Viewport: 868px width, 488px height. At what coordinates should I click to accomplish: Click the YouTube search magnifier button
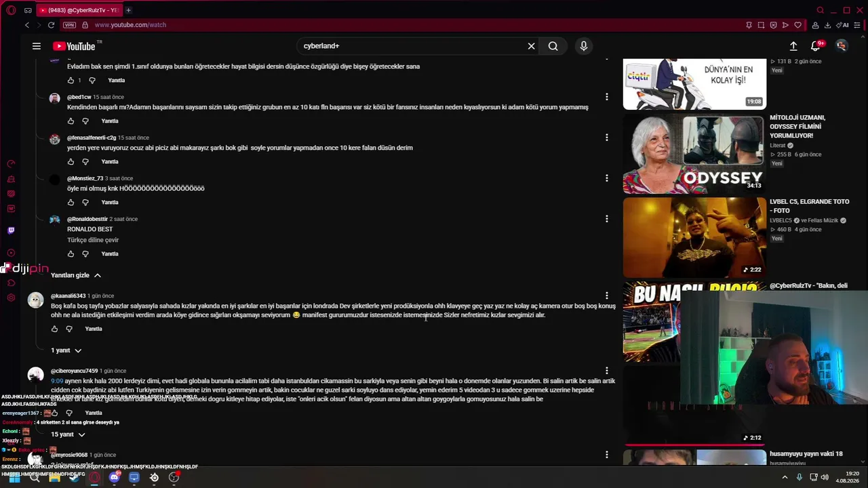click(553, 46)
